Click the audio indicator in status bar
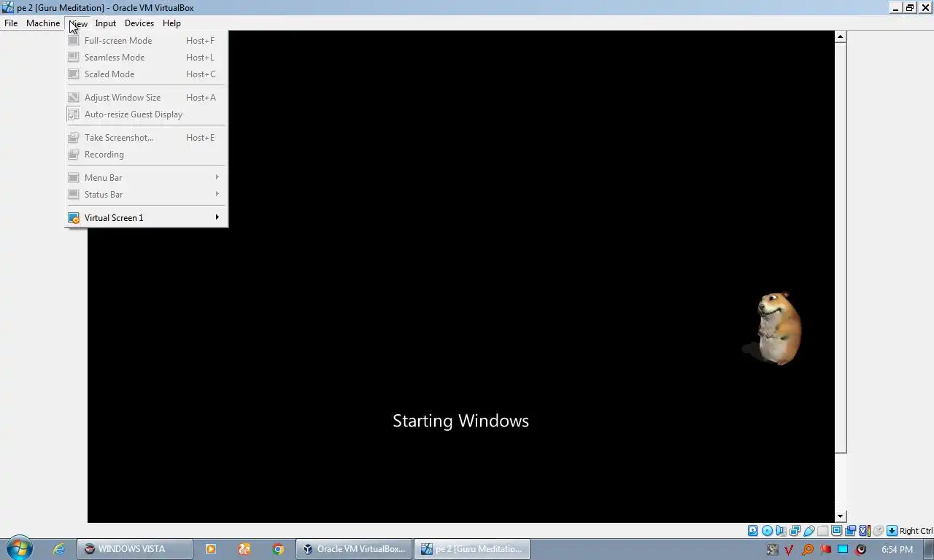This screenshot has width=934, height=560. pyautogui.click(x=781, y=531)
